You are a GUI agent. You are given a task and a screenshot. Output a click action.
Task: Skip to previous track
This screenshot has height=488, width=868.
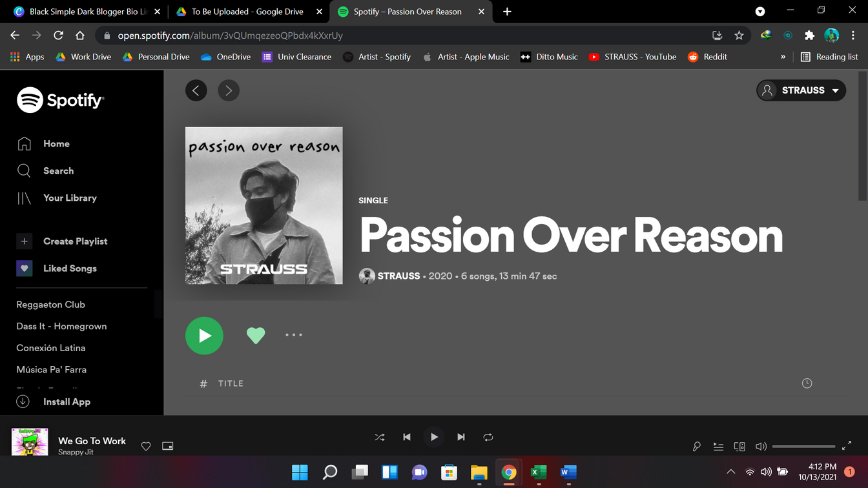407,437
